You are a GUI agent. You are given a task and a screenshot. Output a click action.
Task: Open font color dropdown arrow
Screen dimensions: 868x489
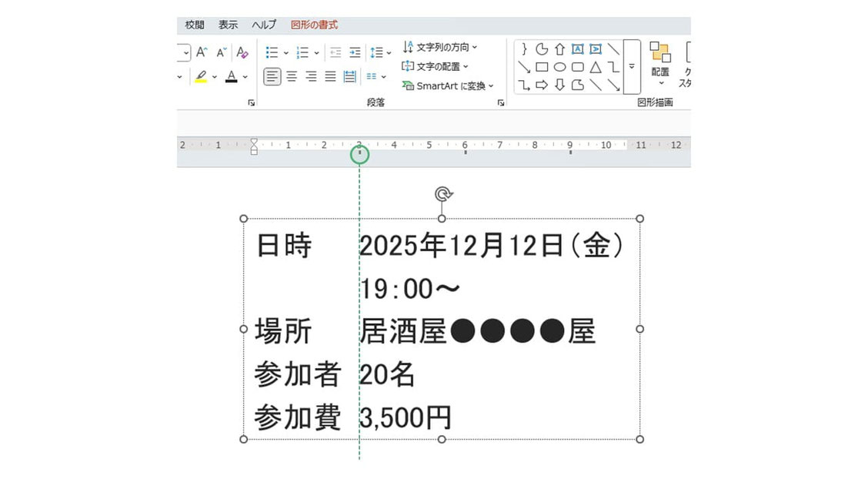click(x=245, y=77)
